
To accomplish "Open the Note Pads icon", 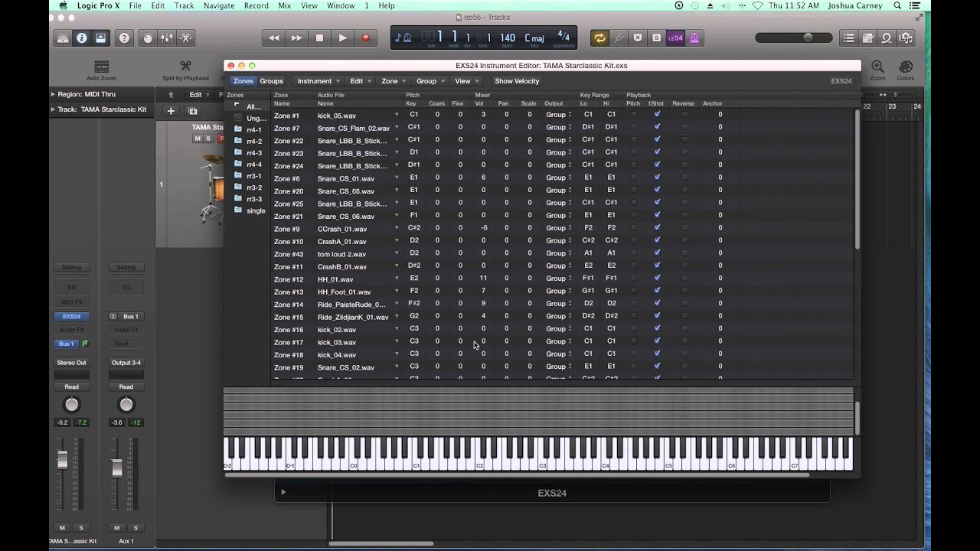I will 867,37.
